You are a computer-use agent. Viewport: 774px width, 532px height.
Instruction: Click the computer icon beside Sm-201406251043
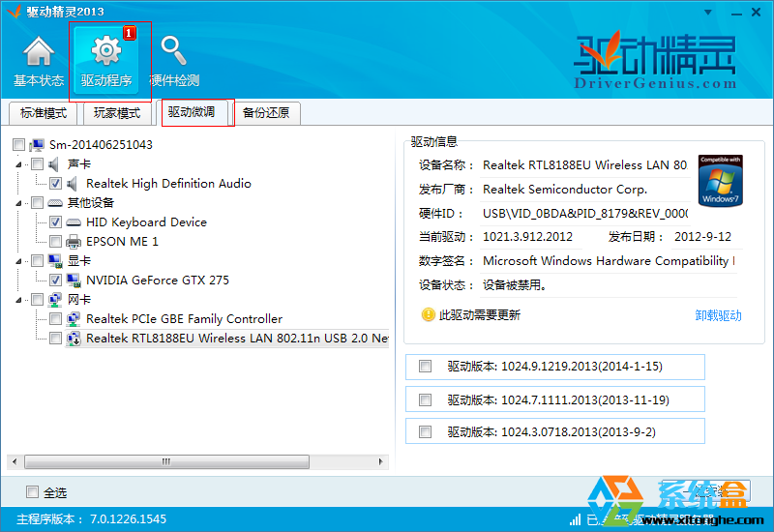coord(37,144)
